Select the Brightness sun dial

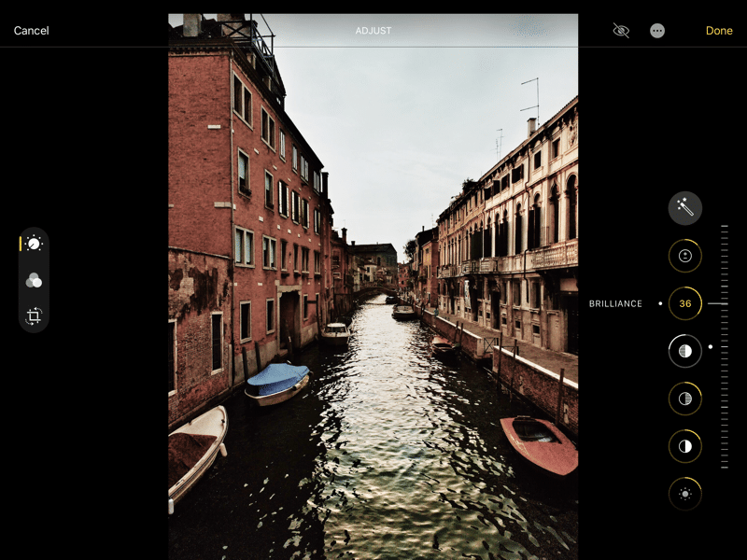[685, 494]
